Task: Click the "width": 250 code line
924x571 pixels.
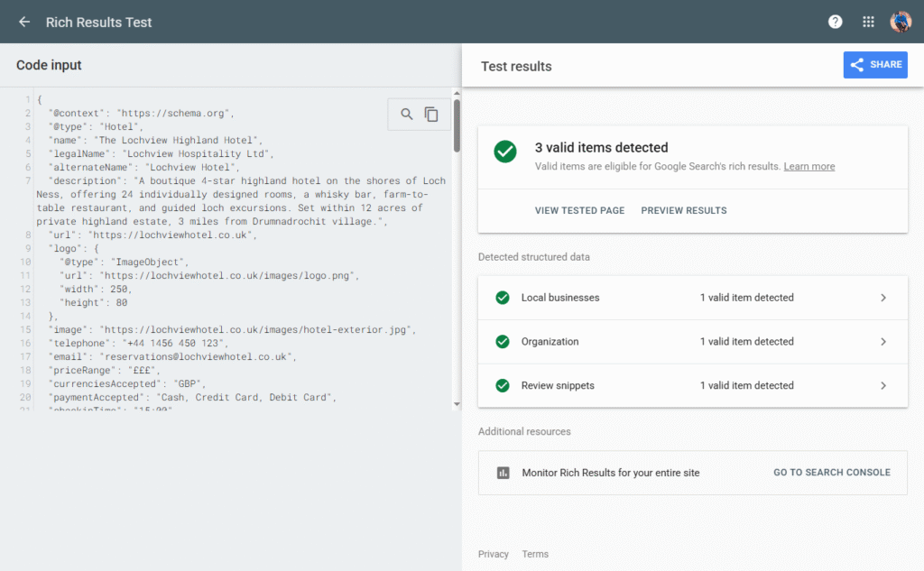Action: [96, 289]
